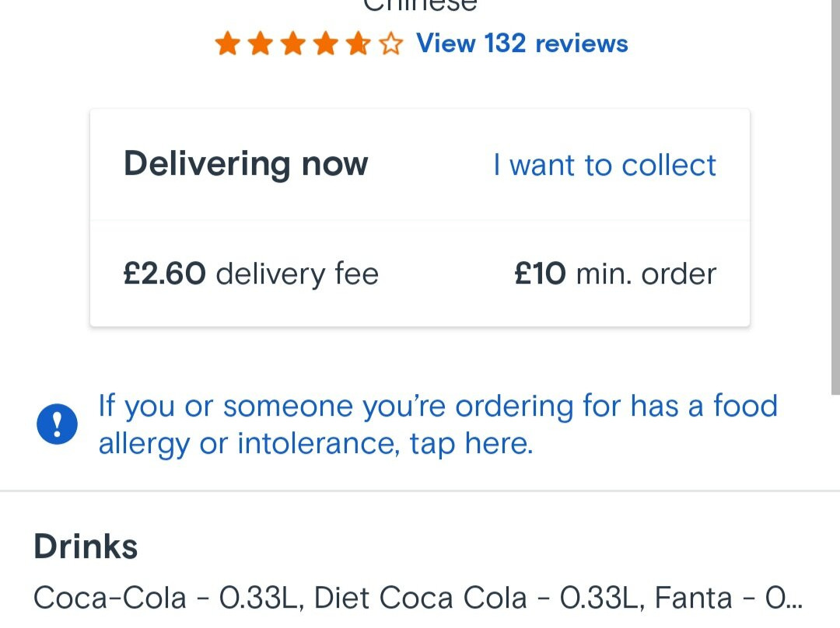
Task: Open the Drinks category header
Action: tap(86, 546)
